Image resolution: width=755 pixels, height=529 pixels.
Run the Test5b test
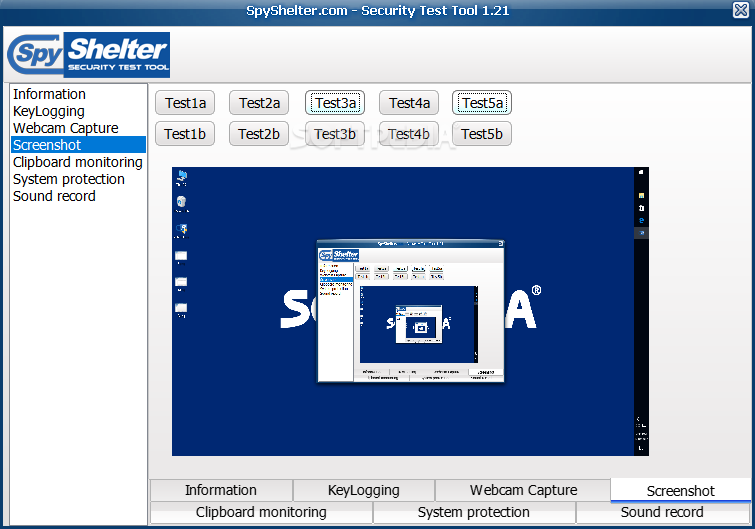[x=482, y=134]
